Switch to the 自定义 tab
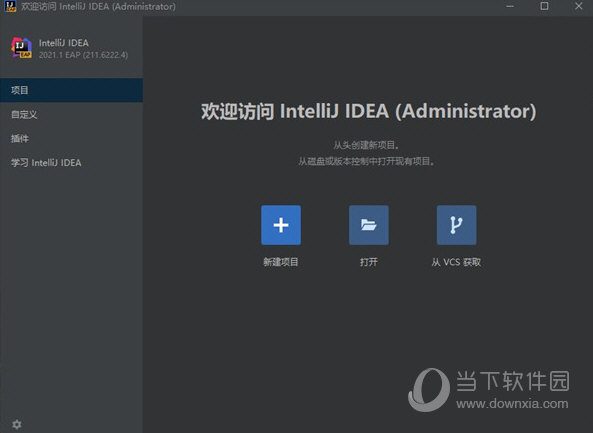The image size is (593, 433). pos(71,114)
